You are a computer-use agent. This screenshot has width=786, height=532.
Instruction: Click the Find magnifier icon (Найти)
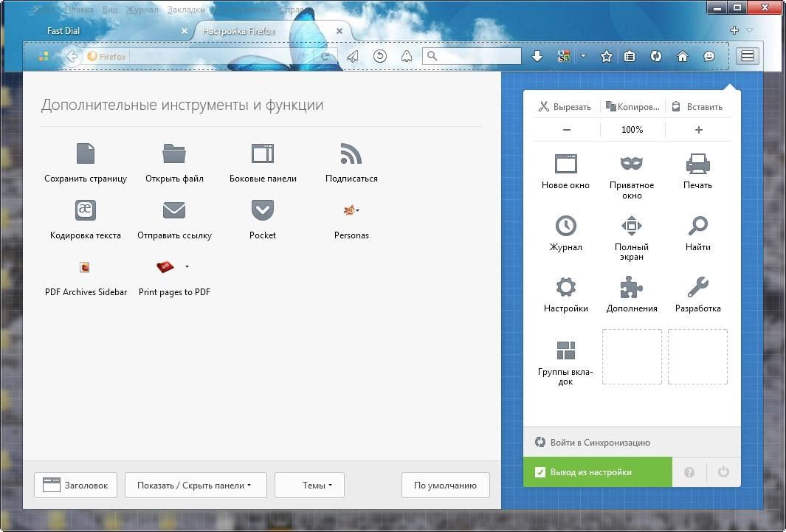pos(697,226)
